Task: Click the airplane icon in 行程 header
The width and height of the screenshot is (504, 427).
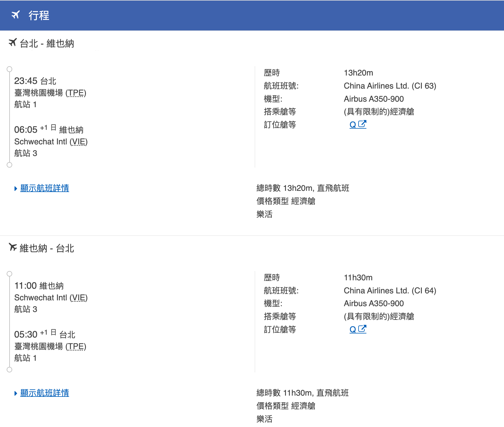Action: (x=16, y=15)
